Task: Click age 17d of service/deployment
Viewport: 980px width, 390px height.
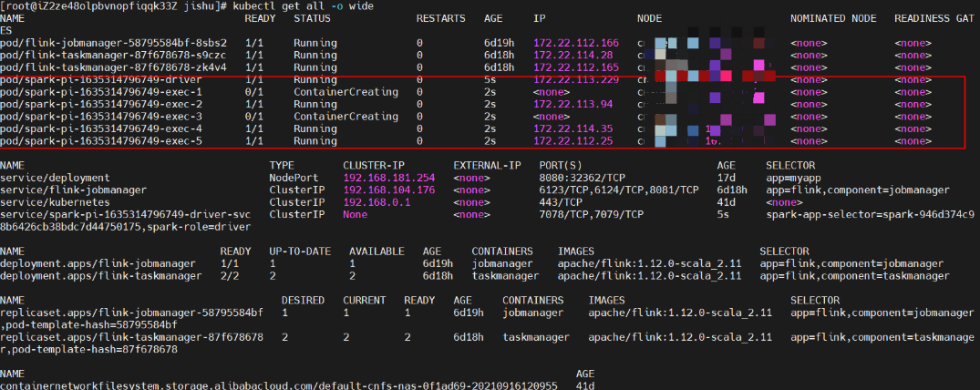Action: pyautogui.click(x=727, y=178)
